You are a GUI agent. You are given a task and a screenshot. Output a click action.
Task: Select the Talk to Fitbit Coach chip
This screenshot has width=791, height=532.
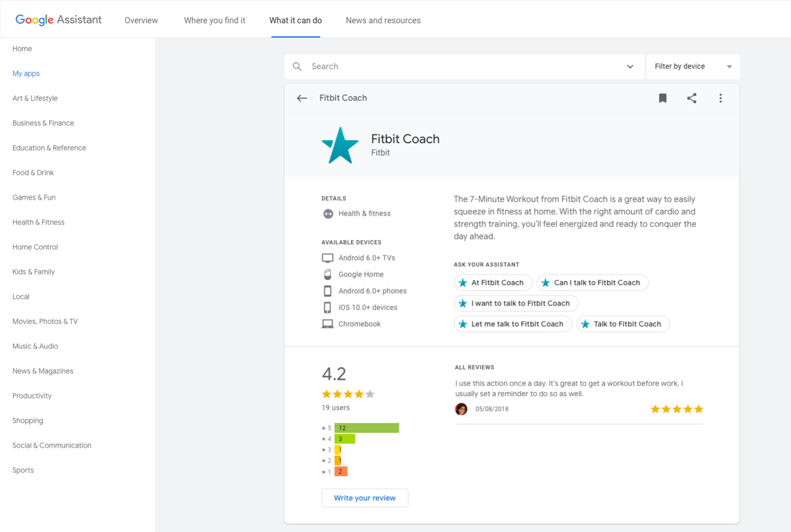[623, 324]
